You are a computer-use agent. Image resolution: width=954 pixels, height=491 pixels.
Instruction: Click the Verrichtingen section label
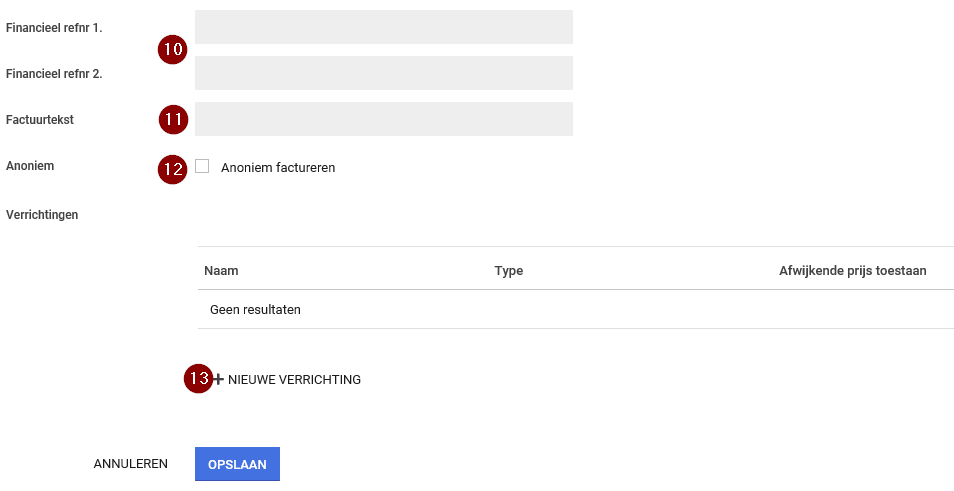(42, 214)
